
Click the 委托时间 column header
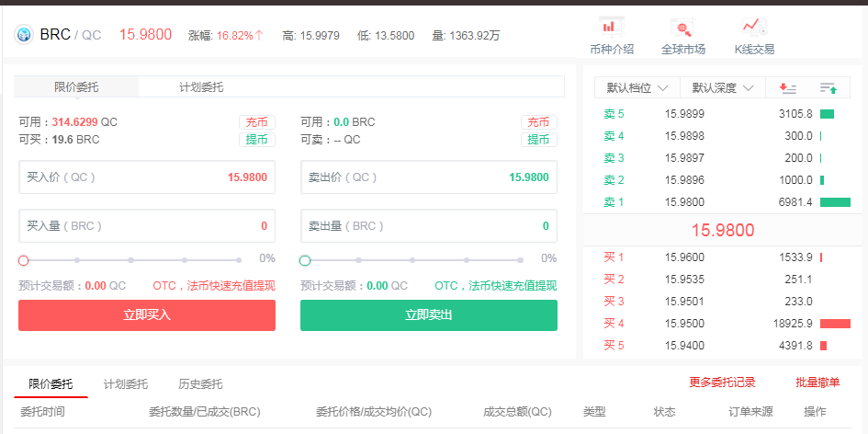tap(42, 412)
